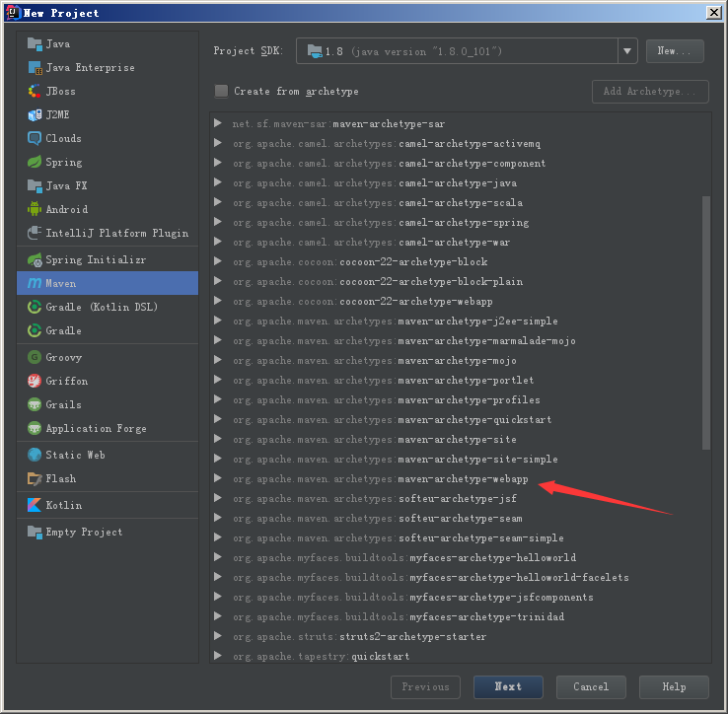
Task: Pick the Groovy G icon
Action: tap(35, 357)
